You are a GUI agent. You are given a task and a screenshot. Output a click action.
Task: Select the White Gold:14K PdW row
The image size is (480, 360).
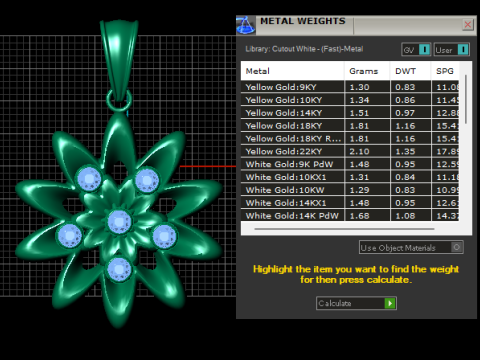click(x=350, y=216)
